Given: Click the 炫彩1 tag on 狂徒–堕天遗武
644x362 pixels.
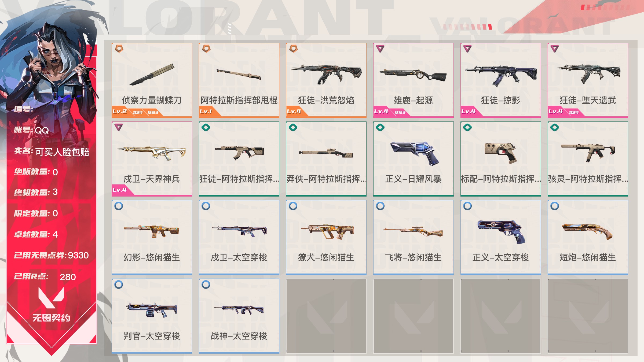Looking at the screenshot, I should pyautogui.click(x=574, y=112).
